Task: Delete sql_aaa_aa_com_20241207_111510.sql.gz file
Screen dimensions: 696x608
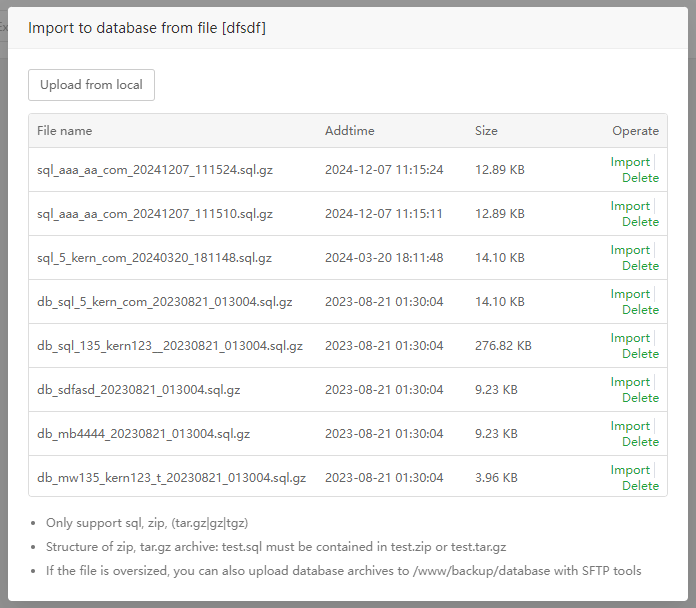Action: [640, 222]
